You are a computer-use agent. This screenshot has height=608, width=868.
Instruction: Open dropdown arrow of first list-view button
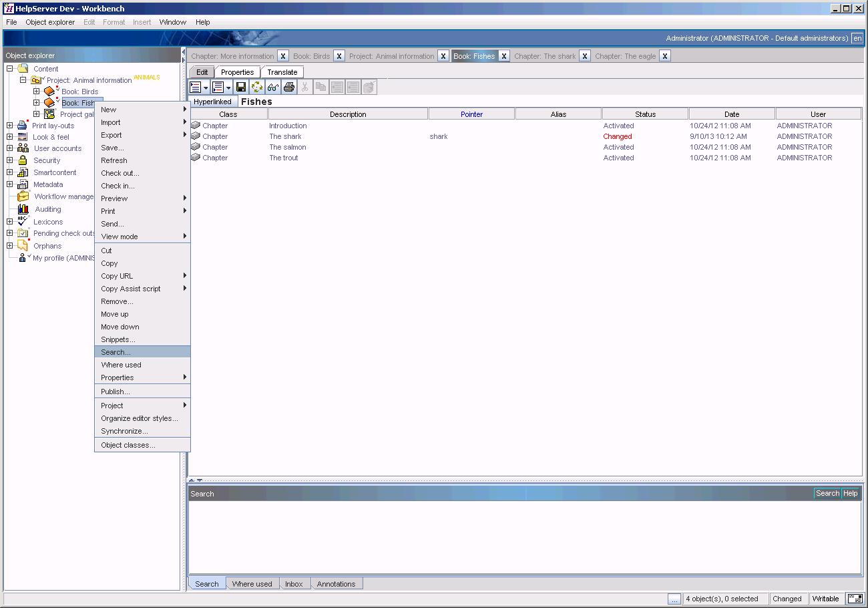(x=206, y=87)
